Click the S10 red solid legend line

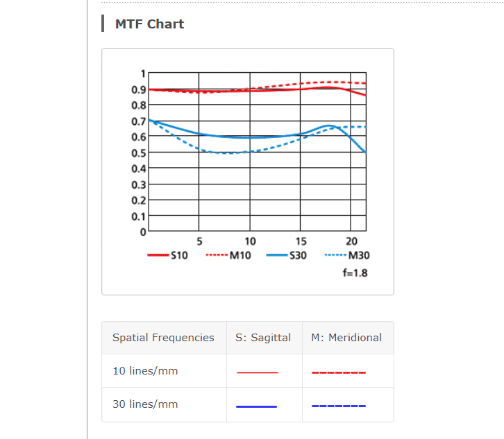pyautogui.click(x=158, y=255)
